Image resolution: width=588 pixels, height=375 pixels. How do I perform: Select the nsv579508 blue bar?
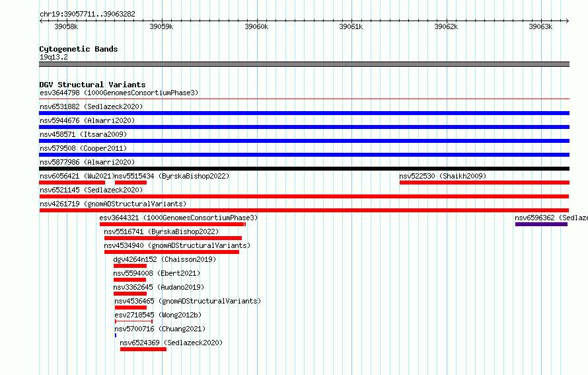coord(304,155)
